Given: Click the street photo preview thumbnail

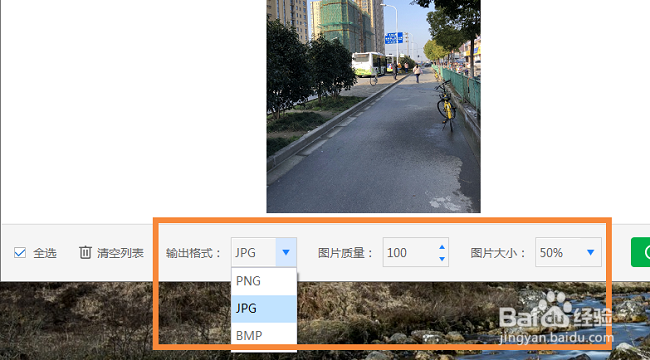Looking at the screenshot, I should tap(374, 106).
